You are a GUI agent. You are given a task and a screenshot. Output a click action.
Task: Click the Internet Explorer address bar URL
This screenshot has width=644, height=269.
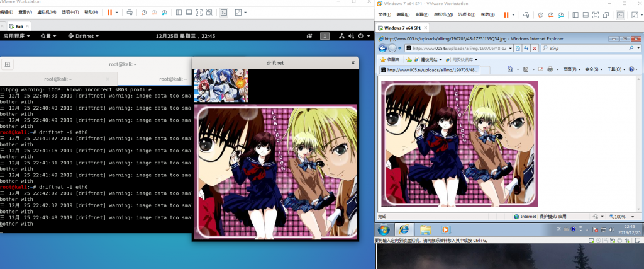[459, 48]
